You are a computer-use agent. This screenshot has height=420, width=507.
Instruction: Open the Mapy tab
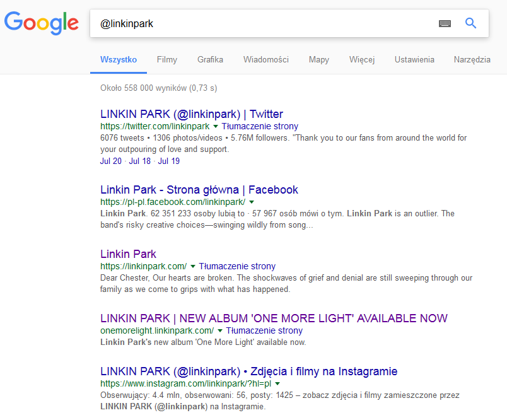(x=319, y=60)
